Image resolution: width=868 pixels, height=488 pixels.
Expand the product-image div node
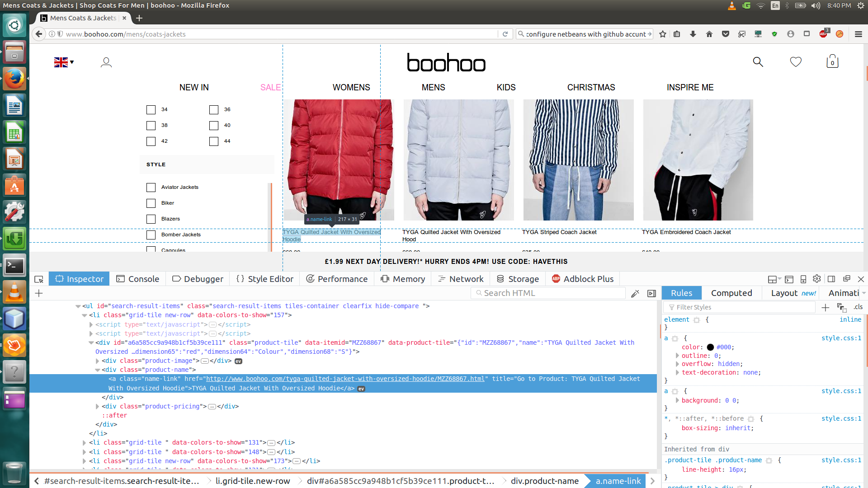point(98,361)
